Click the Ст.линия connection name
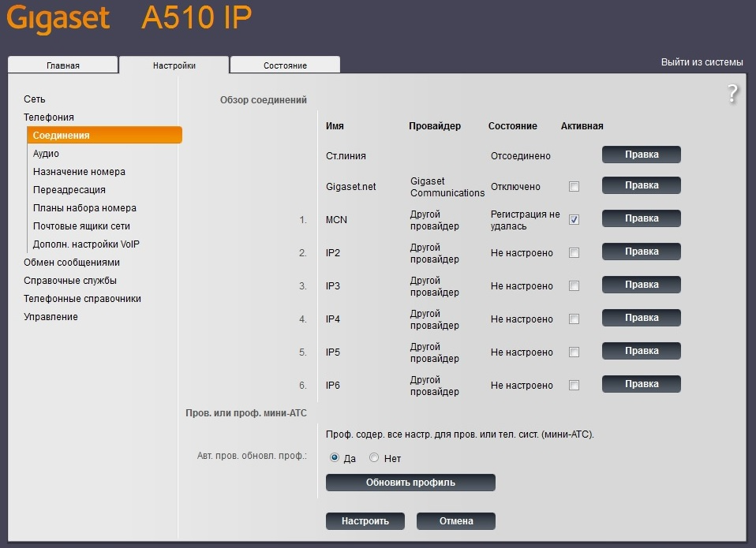This screenshot has width=756, height=548. point(346,156)
